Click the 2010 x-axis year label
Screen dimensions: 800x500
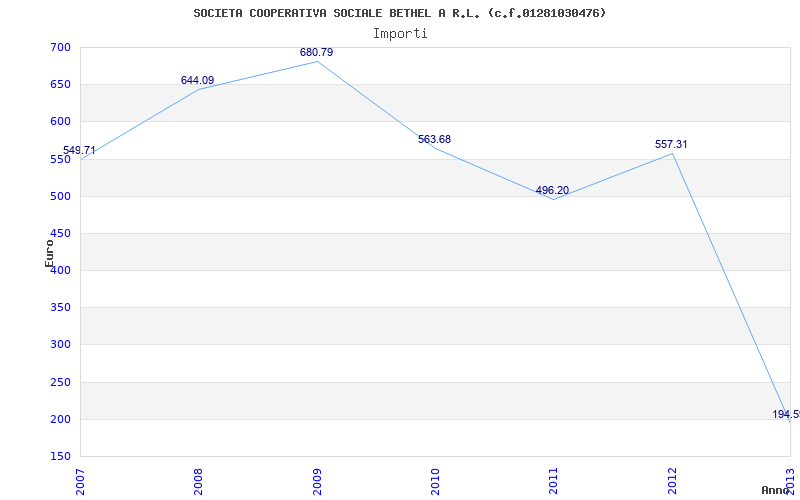[435, 482]
